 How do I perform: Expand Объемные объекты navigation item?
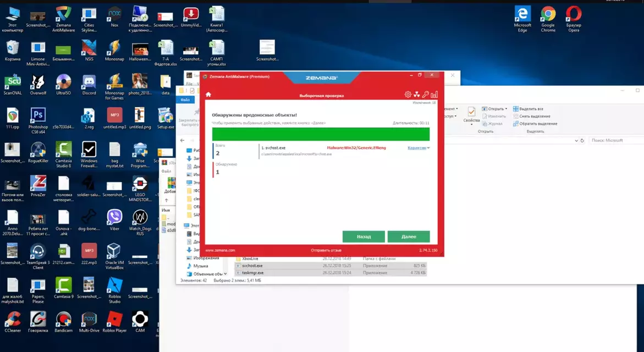click(225, 274)
